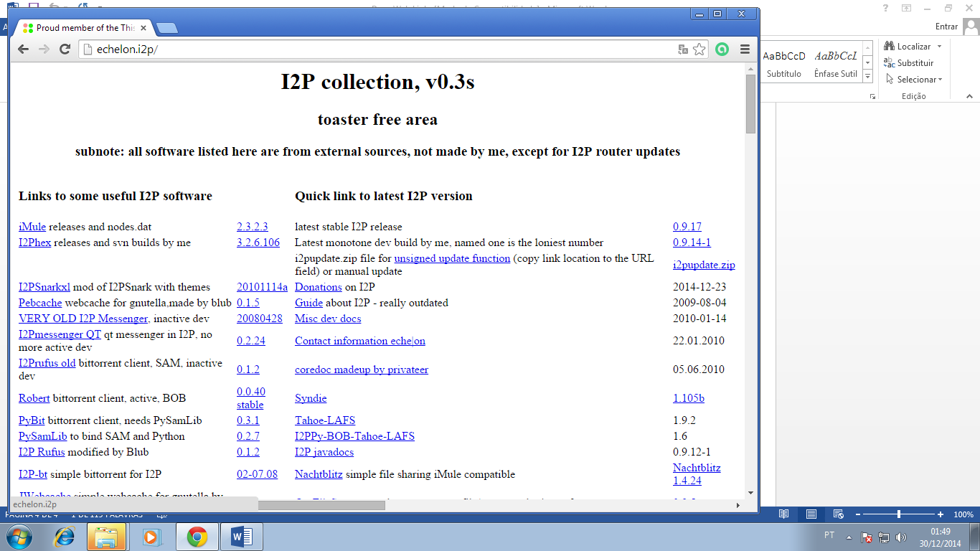Viewport: 980px width, 551px height.
Task: Open 'Contact information echelon' link
Action: (360, 341)
